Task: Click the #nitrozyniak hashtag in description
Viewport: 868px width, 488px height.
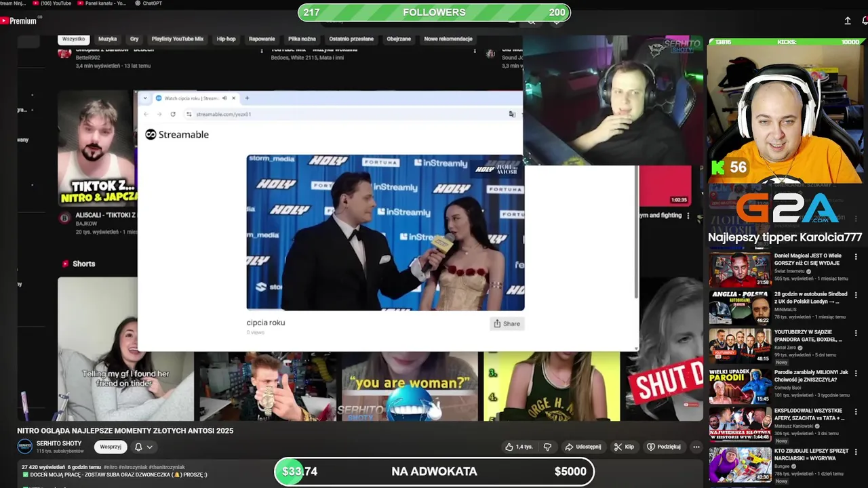Action: 132,467
